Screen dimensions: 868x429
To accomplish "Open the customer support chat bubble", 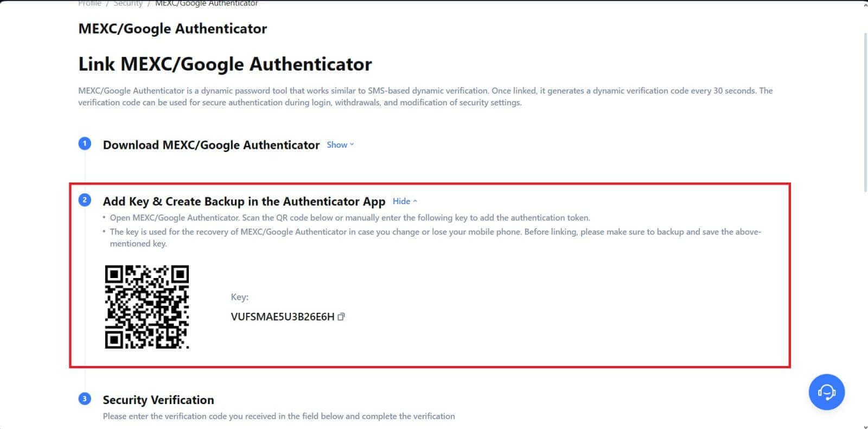I will tap(826, 392).
